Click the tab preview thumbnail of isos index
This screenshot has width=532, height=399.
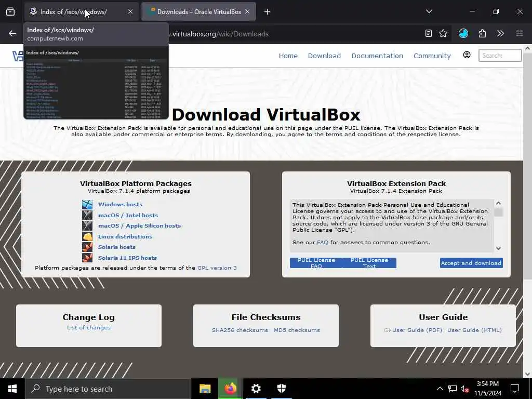[96, 83]
